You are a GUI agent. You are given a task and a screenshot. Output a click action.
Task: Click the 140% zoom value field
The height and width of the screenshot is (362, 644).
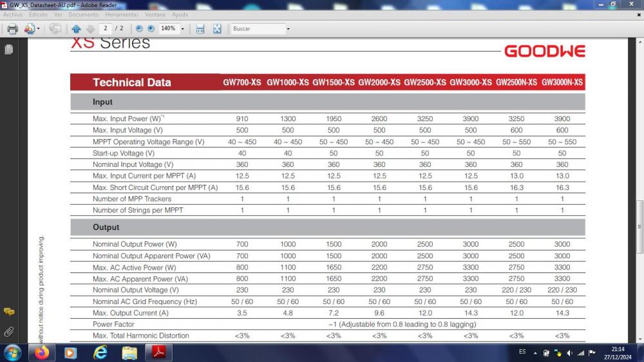click(x=168, y=28)
